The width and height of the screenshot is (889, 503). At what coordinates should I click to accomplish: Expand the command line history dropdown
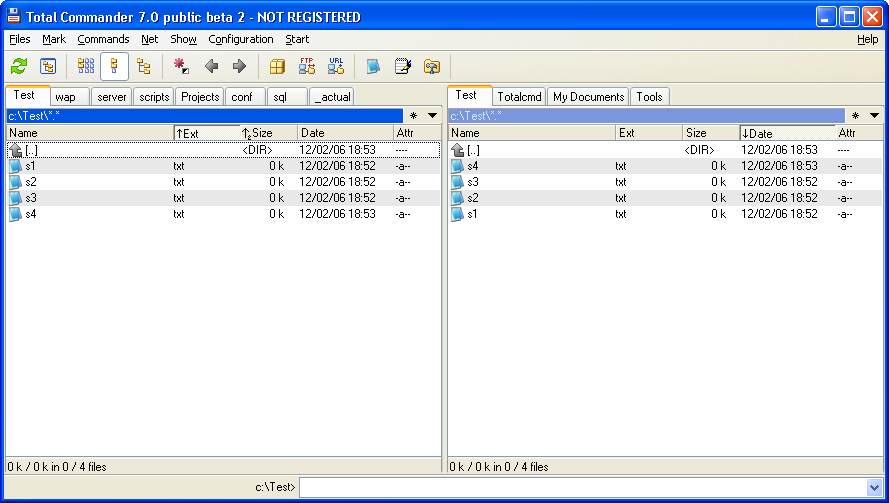874,487
